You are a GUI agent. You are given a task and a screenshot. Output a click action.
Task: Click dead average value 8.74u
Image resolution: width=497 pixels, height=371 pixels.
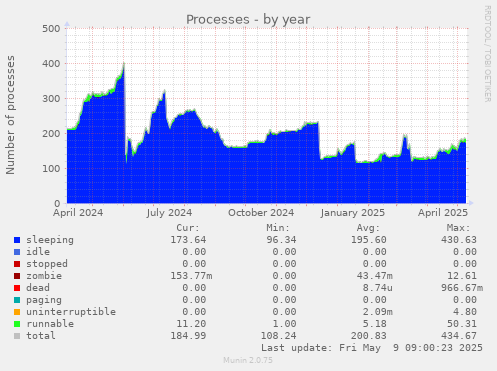(378, 288)
